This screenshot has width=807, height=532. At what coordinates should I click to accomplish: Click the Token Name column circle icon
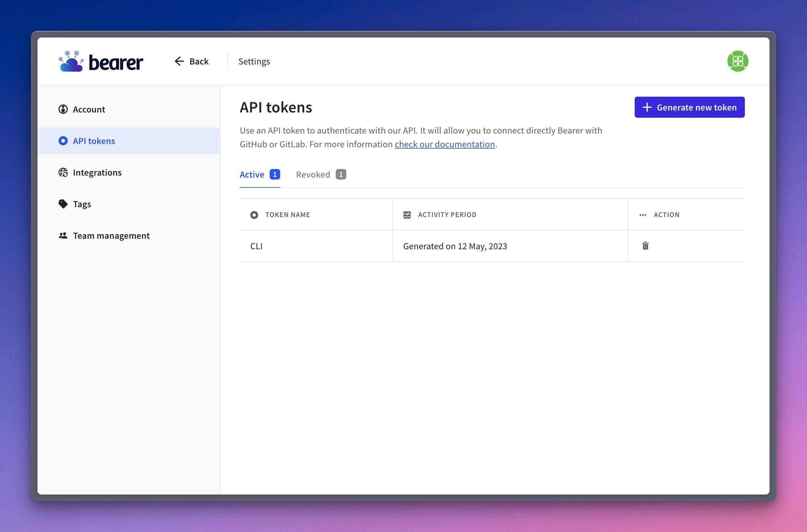pos(254,215)
